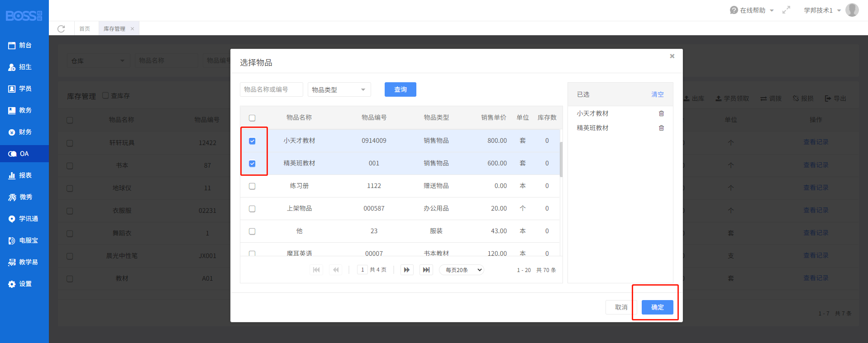This screenshot has width=868, height=343.
Task: Click the item list vertical scrollbar
Action: pos(561,160)
